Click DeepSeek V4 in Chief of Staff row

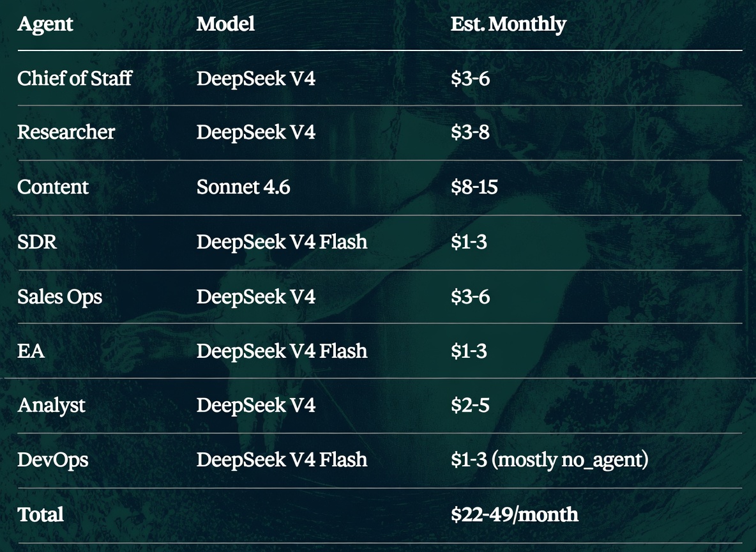(x=255, y=78)
